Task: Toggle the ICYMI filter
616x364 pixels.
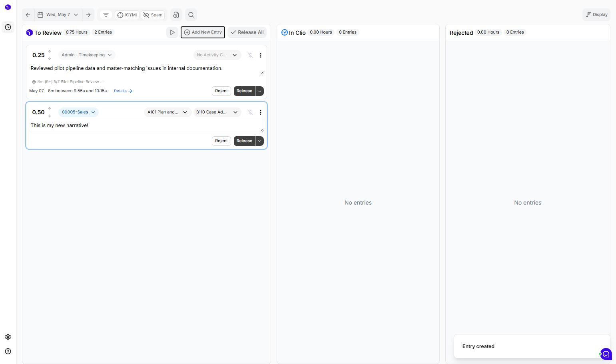Action: (x=127, y=15)
